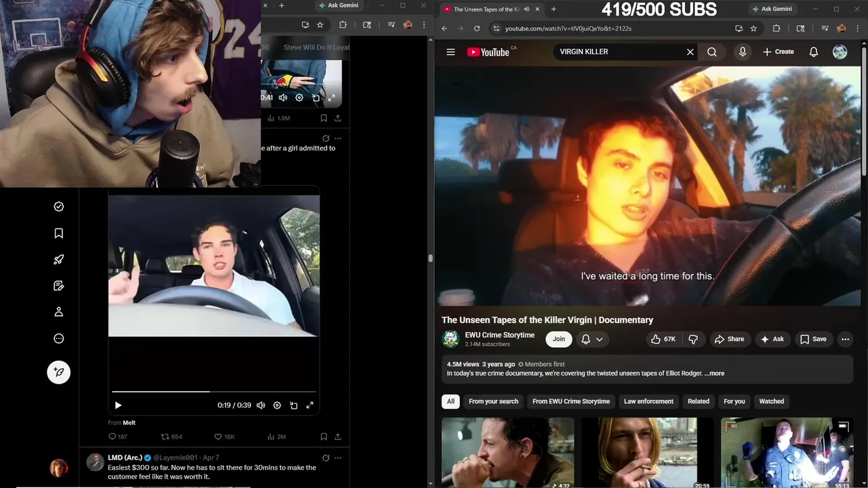Expand channel notification bell dropdown
This screenshot has width=868, height=488.
[x=592, y=339]
